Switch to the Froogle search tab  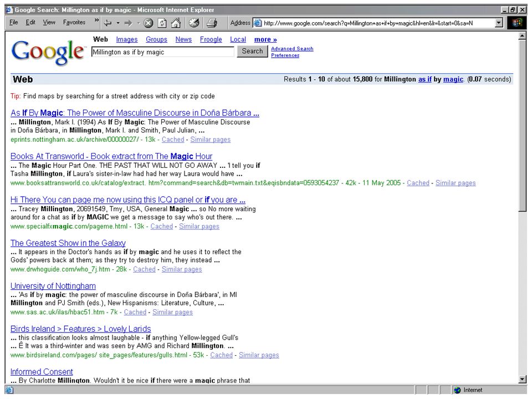pyautogui.click(x=211, y=39)
